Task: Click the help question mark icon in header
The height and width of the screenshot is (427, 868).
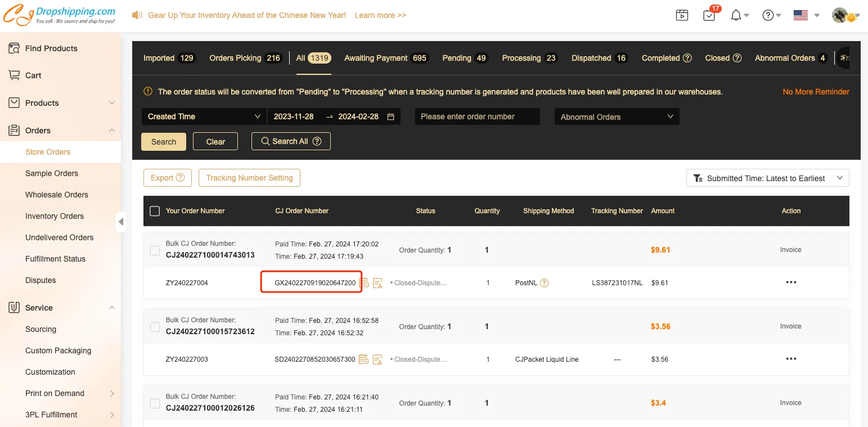Action: click(x=768, y=16)
